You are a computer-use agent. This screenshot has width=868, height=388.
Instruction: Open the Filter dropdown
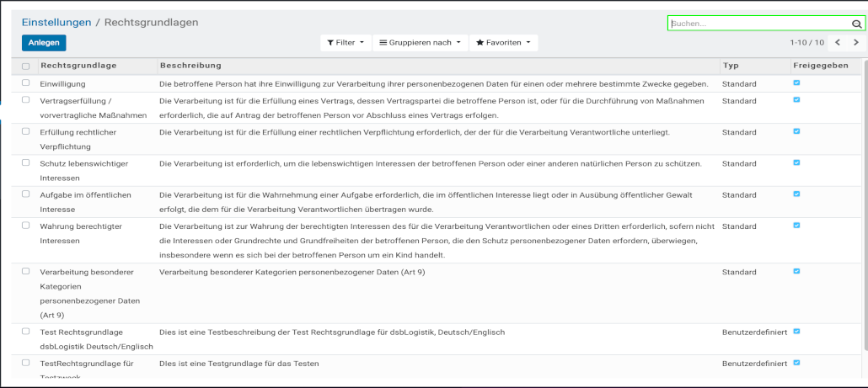pyautogui.click(x=346, y=42)
